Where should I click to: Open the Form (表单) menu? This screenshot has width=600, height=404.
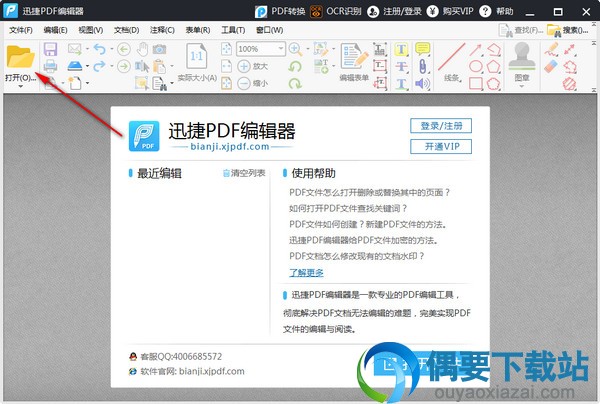coord(198,30)
